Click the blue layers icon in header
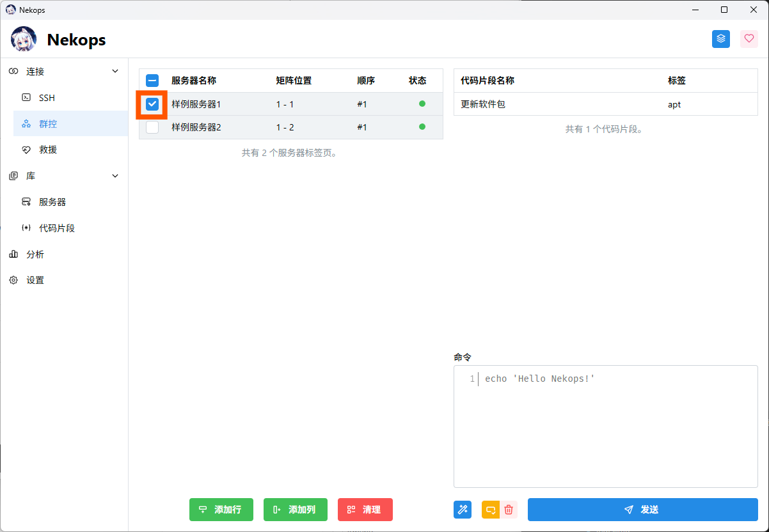The image size is (769, 532). [x=721, y=39]
